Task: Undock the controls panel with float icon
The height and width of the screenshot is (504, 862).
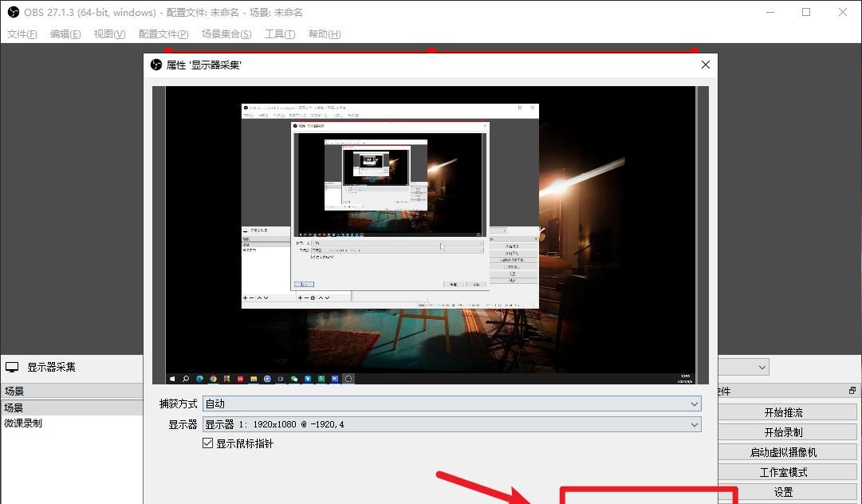Action: [852, 391]
